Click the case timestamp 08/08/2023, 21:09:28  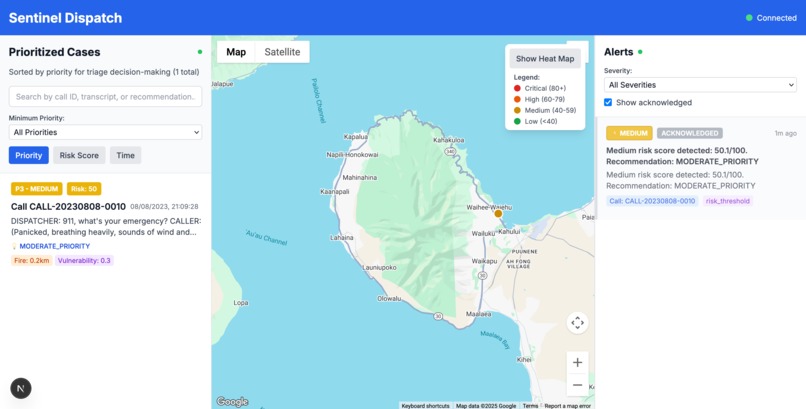click(164, 207)
